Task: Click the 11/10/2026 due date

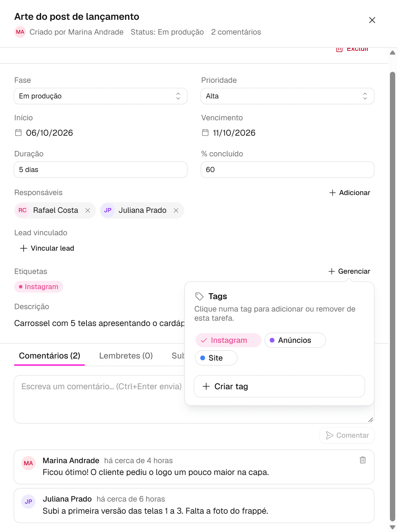Action: click(234, 133)
